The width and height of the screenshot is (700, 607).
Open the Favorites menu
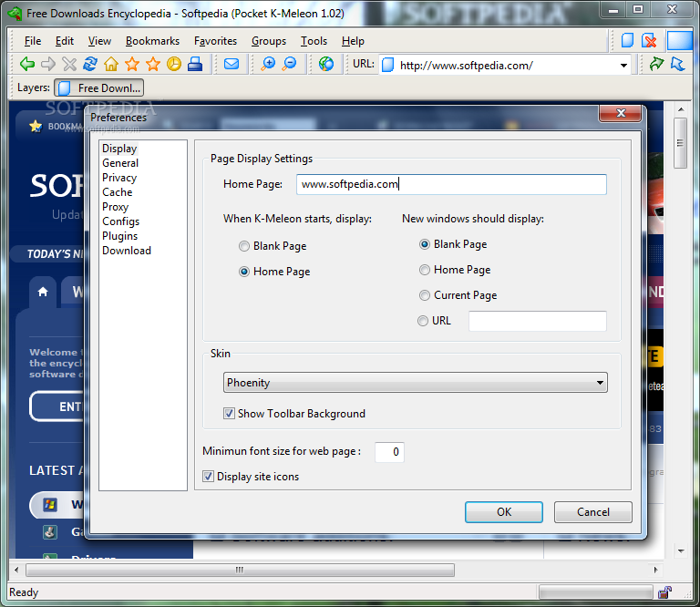tap(216, 41)
